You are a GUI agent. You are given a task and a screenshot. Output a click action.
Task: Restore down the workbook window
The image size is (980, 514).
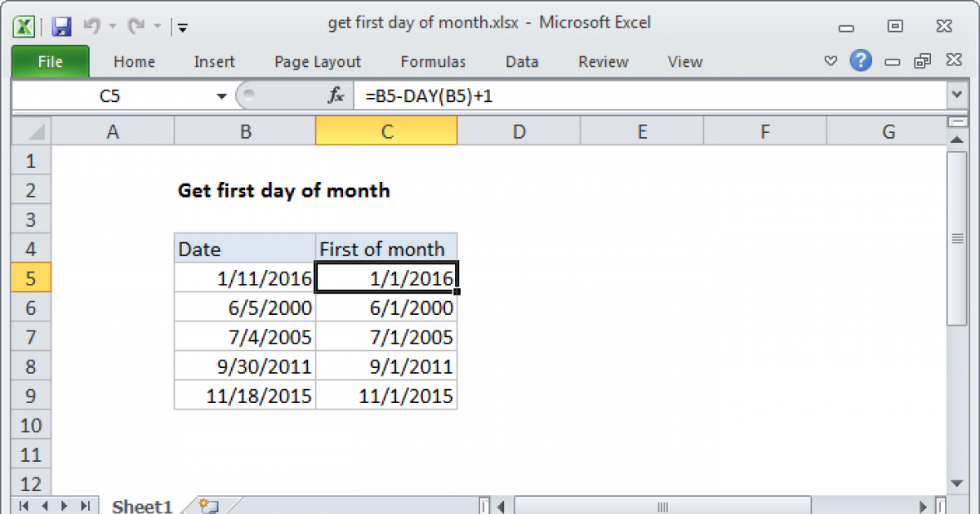click(x=923, y=62)
